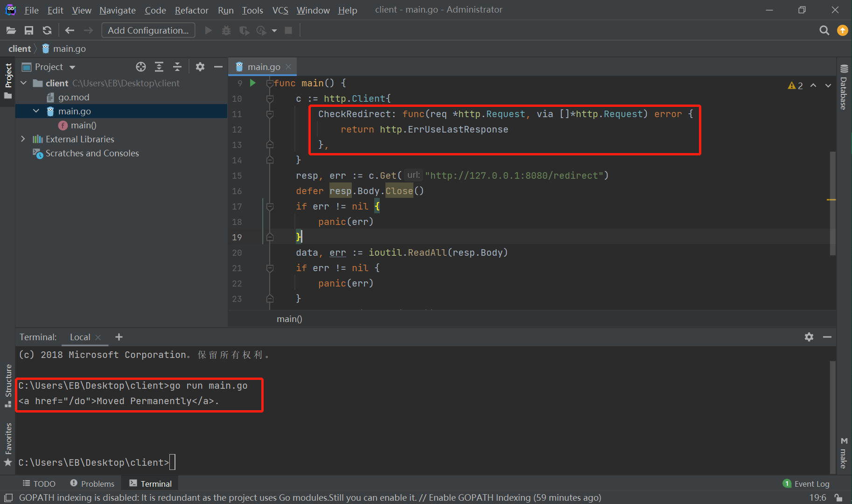Viewport: 852px width, 504px height.
Task: Click Expand All in Project panel
Action: [159, 67]
